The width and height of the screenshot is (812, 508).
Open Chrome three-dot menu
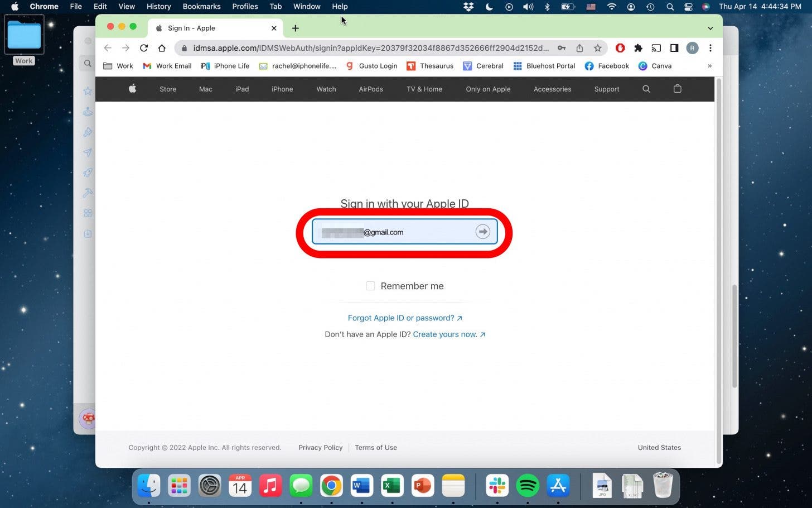[x=710, y=48]
